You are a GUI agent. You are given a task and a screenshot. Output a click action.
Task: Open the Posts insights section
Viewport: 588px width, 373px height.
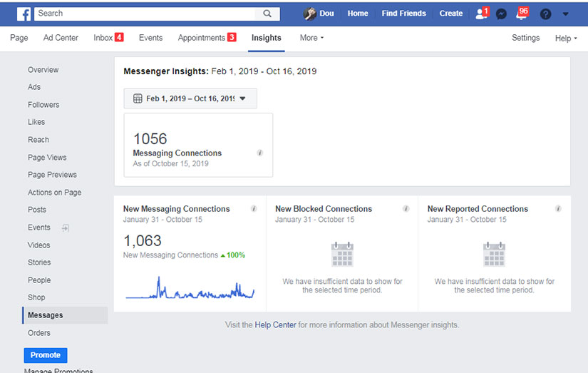[37, 210]
